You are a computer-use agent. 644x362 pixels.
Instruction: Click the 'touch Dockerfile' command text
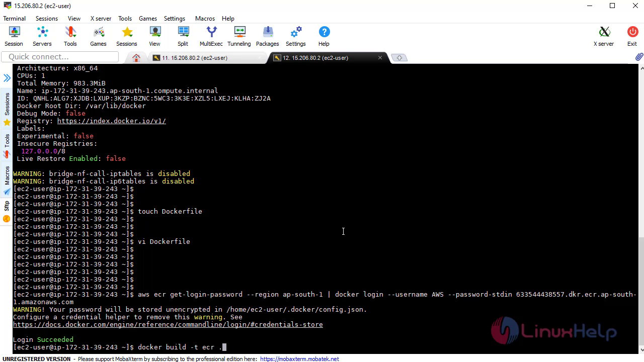point(170,212)
